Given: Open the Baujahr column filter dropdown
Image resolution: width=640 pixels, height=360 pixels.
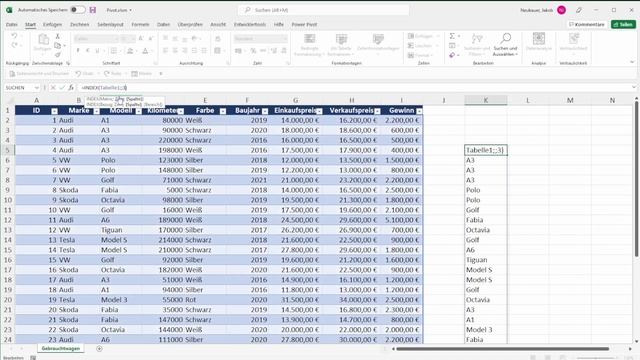Looking at the screenshot, I should pyautogui.click(x=265, y=111).
